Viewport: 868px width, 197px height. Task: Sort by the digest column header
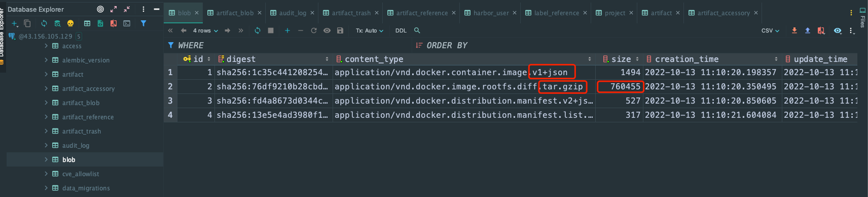(x=273, y=59)
